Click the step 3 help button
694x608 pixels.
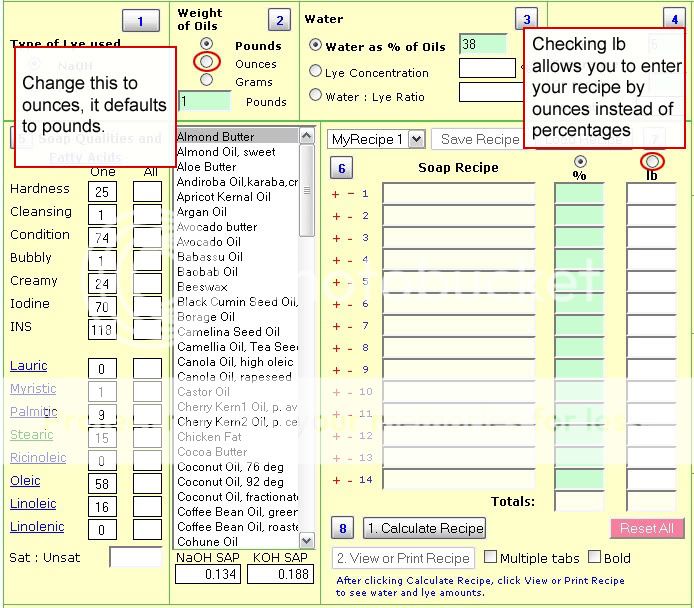(x=526, y=19)
